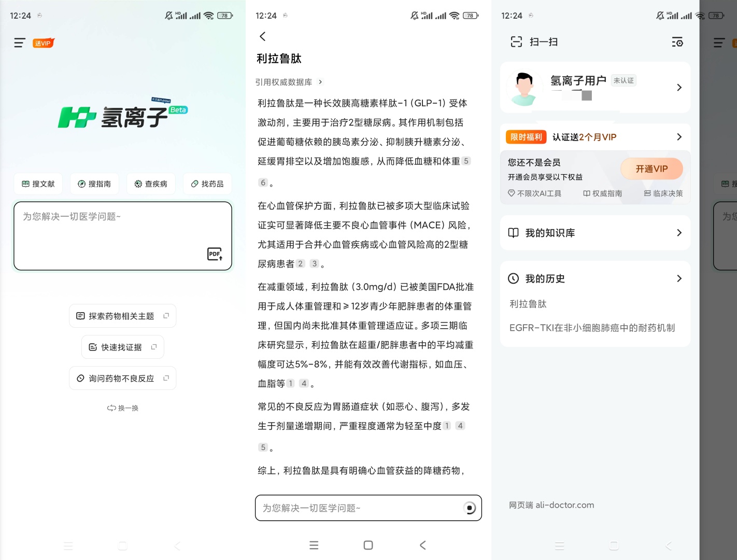Open the settings list icon top right

click(x=677, y=42)
